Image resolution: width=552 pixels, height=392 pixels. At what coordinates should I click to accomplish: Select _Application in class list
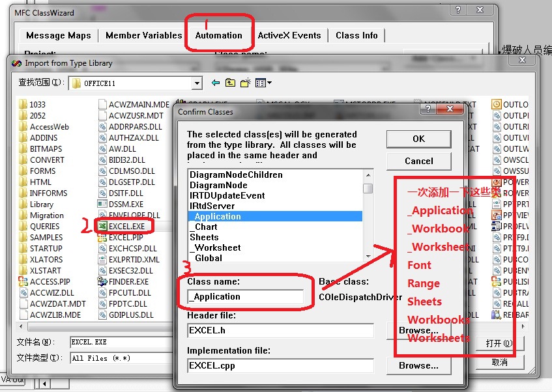click(x=275, y=216)
